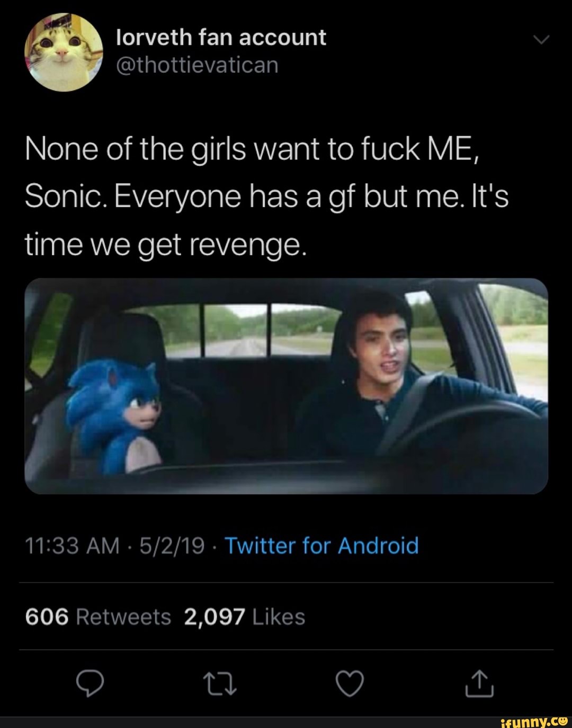Open the attached car scene image
The height and width of the screenshot is (728, 572).
286,386
